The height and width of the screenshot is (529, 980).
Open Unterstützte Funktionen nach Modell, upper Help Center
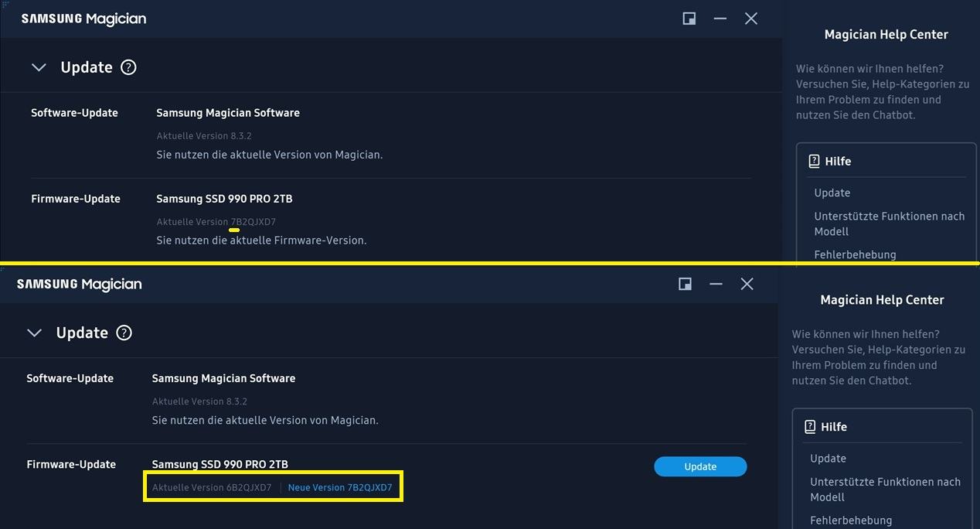[889, 224]
